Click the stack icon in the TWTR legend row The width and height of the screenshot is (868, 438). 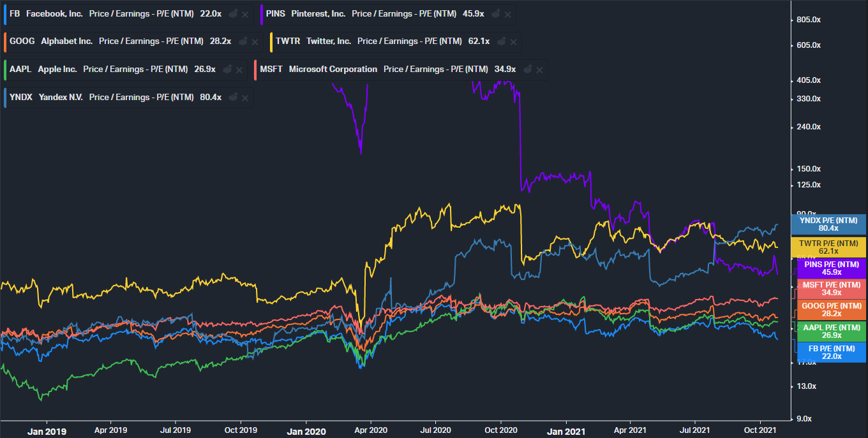pyautogui.click(x=502, y=41)
